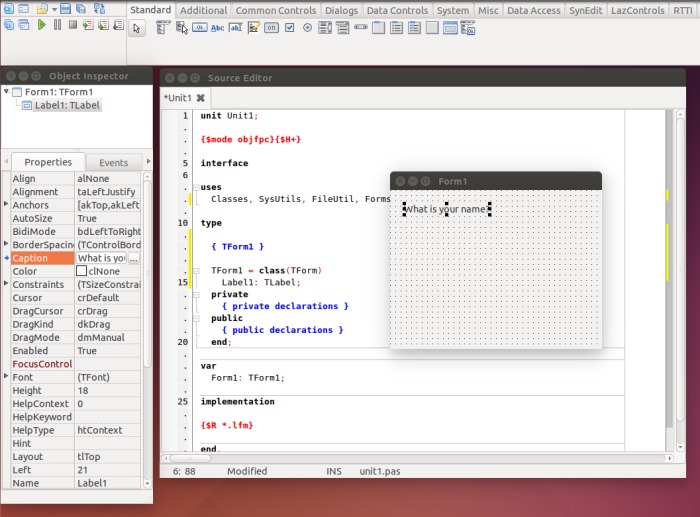Collapse the Form1: TForm1 tree node

[x=7, y=91]
